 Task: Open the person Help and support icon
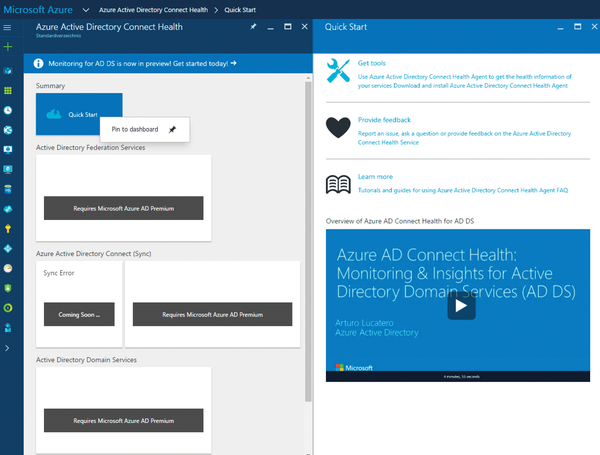(x=8, y=328)
